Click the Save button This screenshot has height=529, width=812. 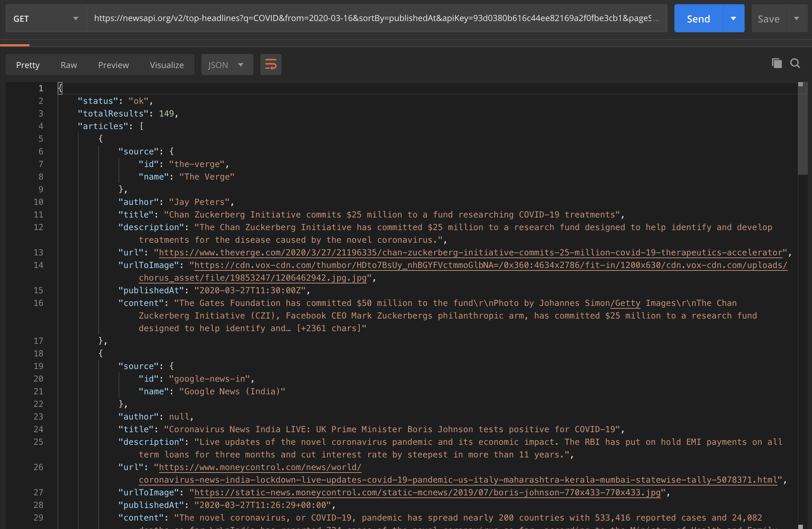768,19
